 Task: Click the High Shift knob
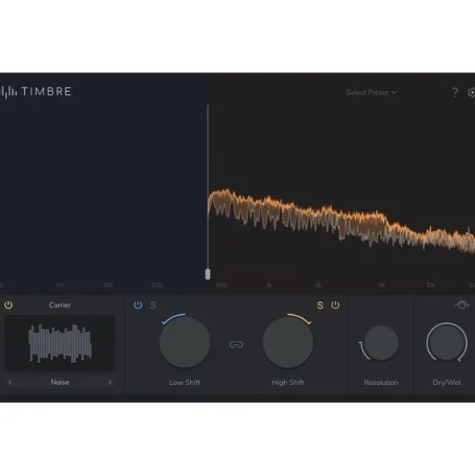click(x=287, y=342)
